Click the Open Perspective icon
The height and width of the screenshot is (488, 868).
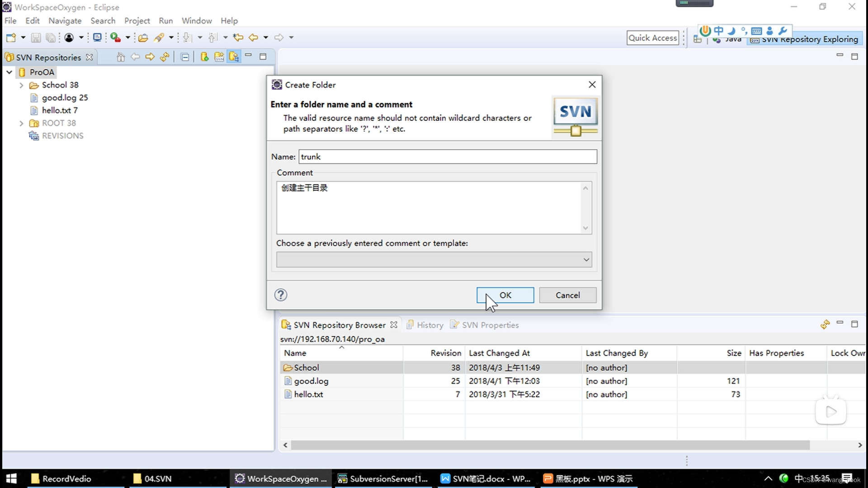[698, 40]
